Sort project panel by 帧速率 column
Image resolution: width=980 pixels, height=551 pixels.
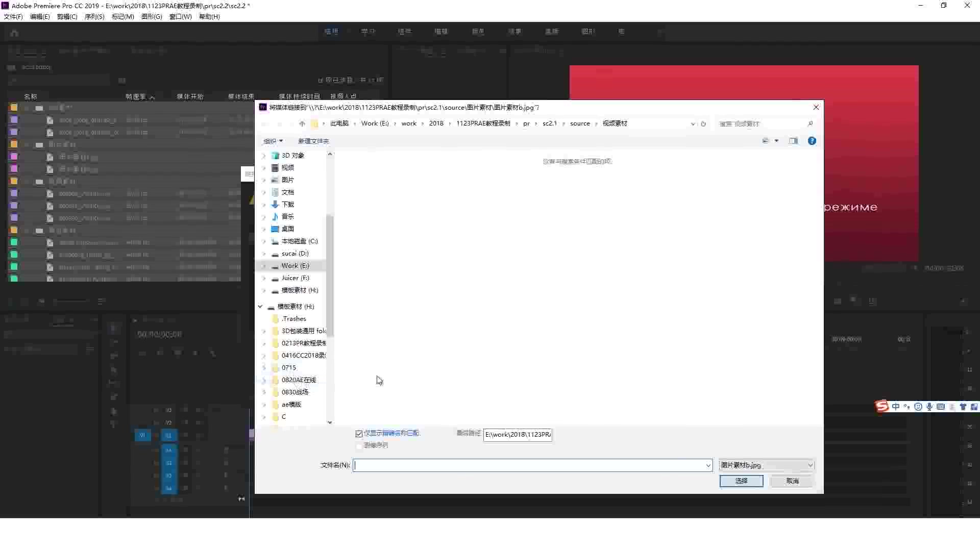coord(136,96)
